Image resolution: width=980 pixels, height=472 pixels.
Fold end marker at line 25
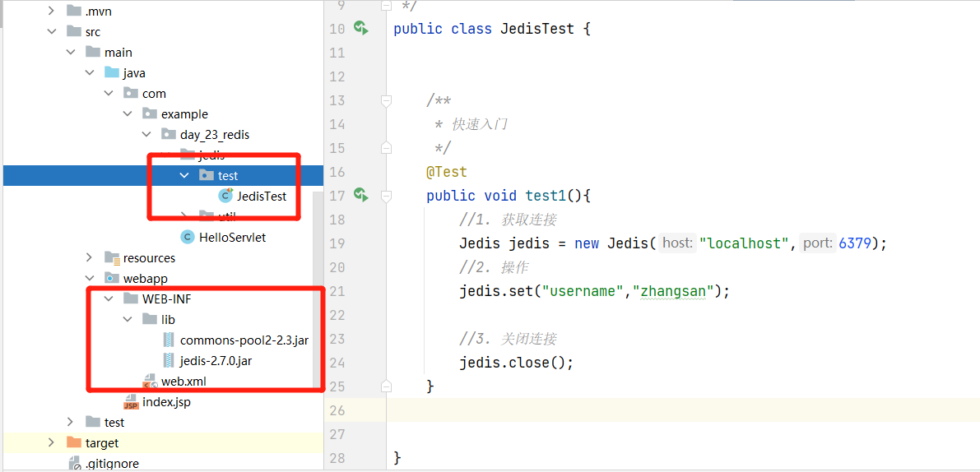(x=386, y=386)
